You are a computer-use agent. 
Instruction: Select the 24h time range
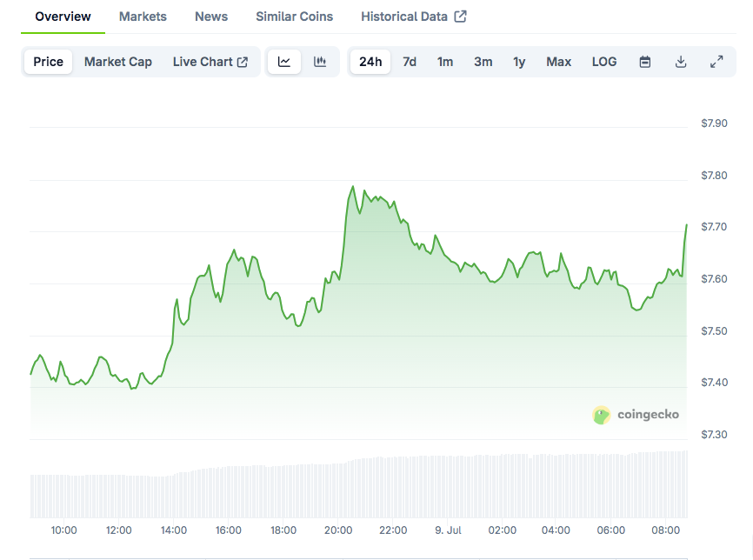(x=370, y=62)
